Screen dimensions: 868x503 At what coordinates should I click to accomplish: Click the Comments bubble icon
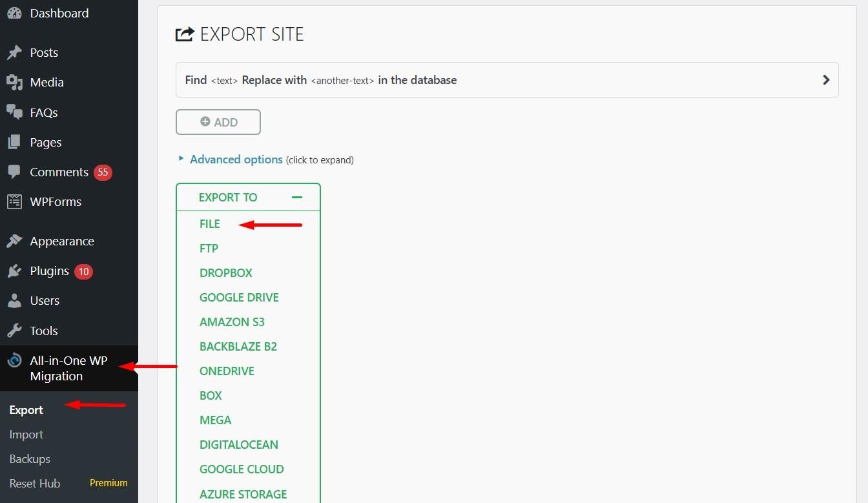tap(14, 172)
